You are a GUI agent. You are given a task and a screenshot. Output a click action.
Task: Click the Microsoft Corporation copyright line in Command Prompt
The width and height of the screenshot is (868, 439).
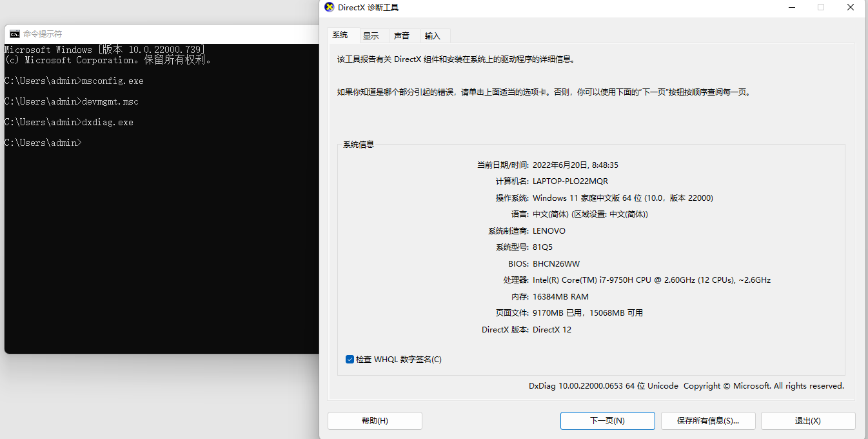coord(108,60)
